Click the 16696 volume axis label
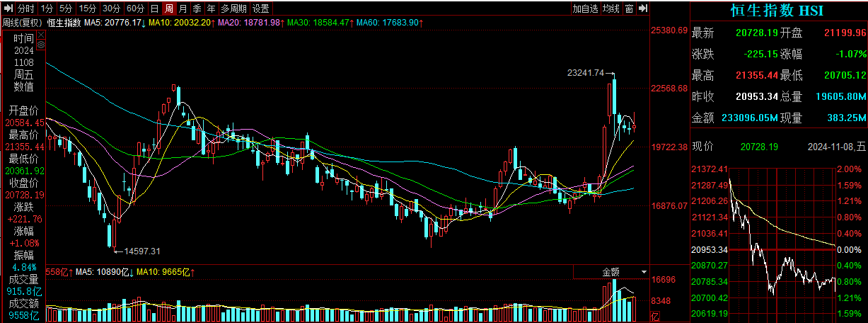This screenshot has height=323, width=868. (664, 280)
